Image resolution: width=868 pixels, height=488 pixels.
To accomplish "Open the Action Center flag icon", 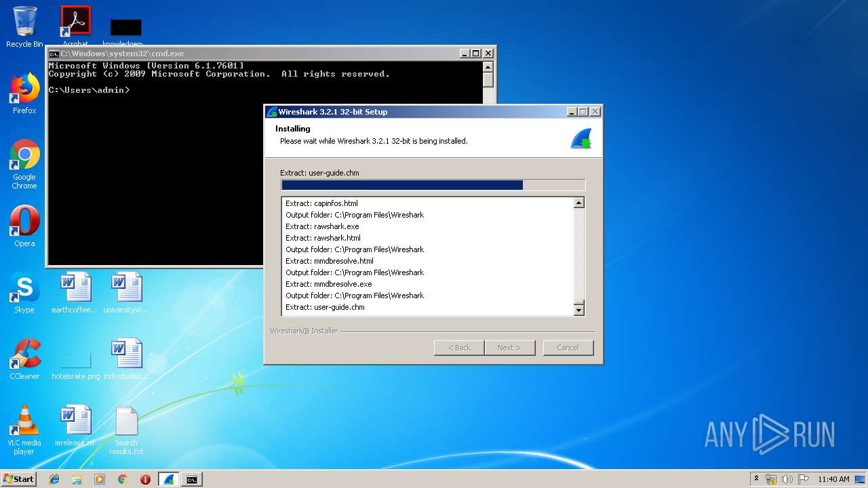I will [804, 479].
